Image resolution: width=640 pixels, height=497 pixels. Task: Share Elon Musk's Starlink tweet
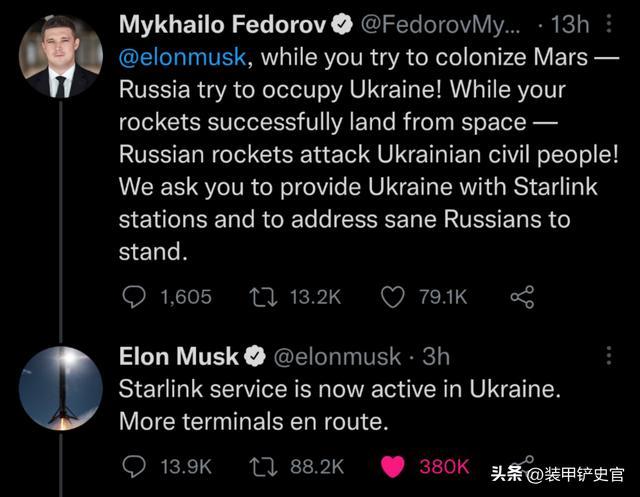527,461
